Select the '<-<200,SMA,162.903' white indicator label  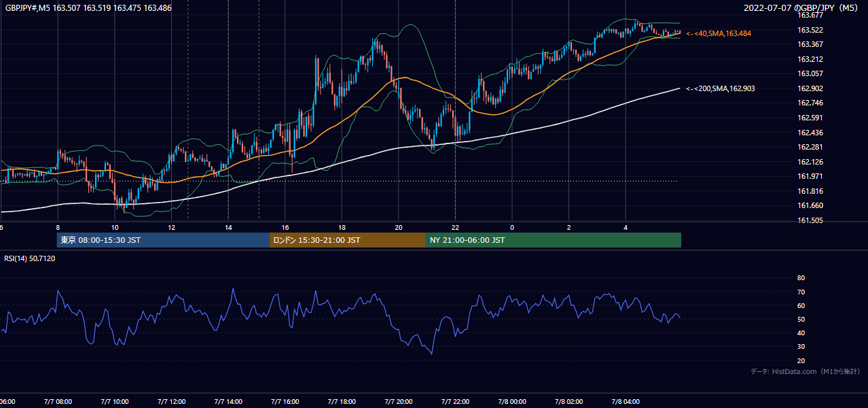pyautogui.click(x=721, y=88)
